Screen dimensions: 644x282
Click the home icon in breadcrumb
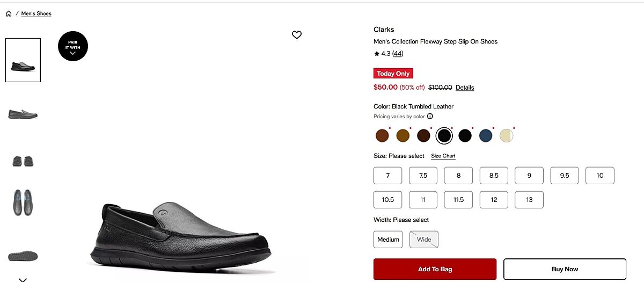pos(9,13)
